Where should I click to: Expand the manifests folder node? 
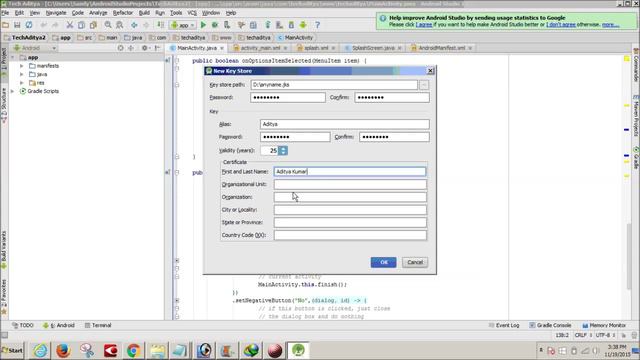tap(22, 66)
